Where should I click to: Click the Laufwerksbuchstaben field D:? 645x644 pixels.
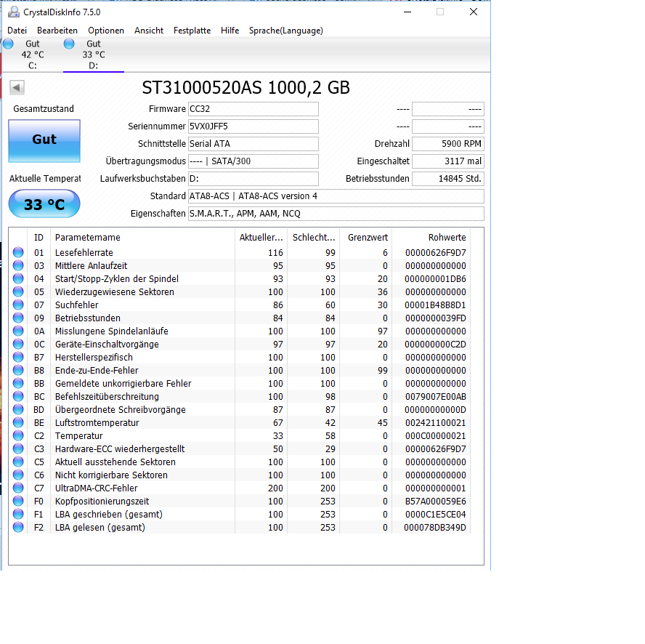pyautogui.click(x=253, y=179)
